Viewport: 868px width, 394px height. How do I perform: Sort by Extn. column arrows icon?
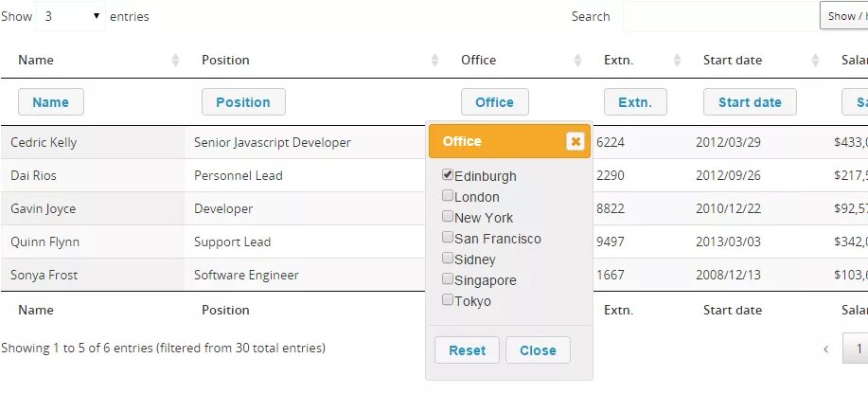pyautogui.click(x=677, y=60)
